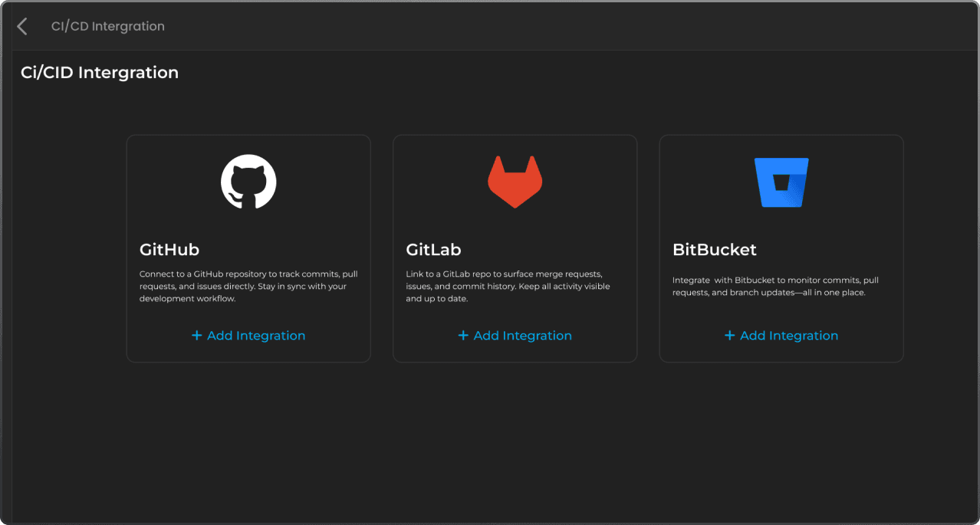Click the GitLab fox logo
This screenshot has height=525, width=980.
tap(515, 182)
